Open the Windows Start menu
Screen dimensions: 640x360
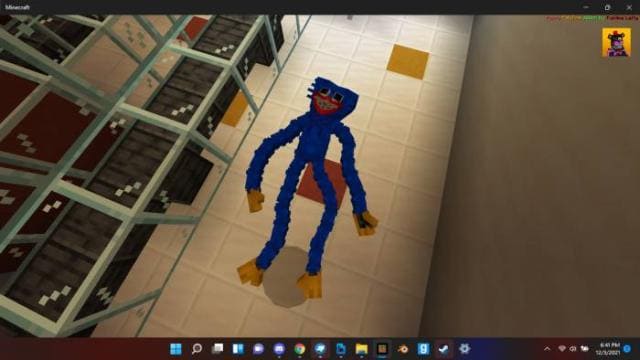click(x=176, y=349)
